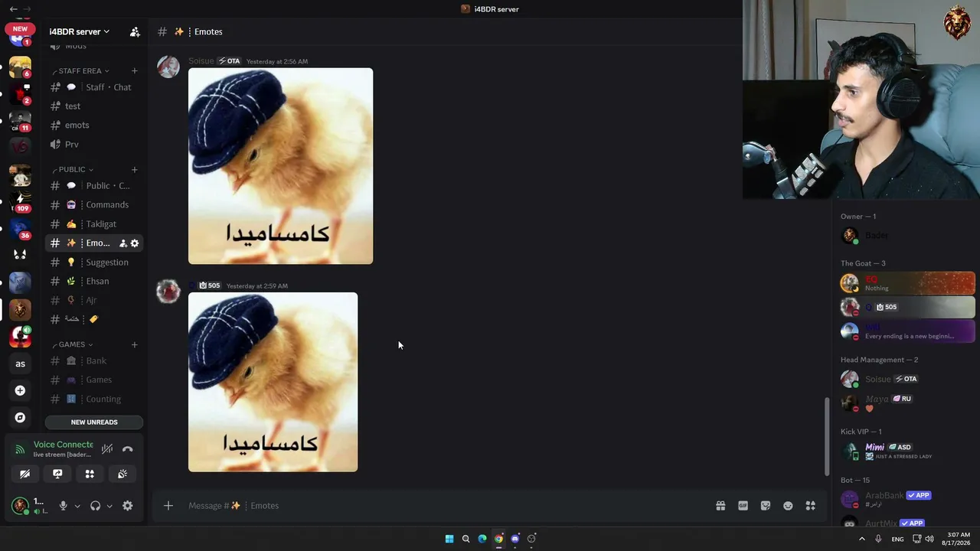Start an activity from the voice panel
This screenshot has width=980, height=551.
[90, 474]
